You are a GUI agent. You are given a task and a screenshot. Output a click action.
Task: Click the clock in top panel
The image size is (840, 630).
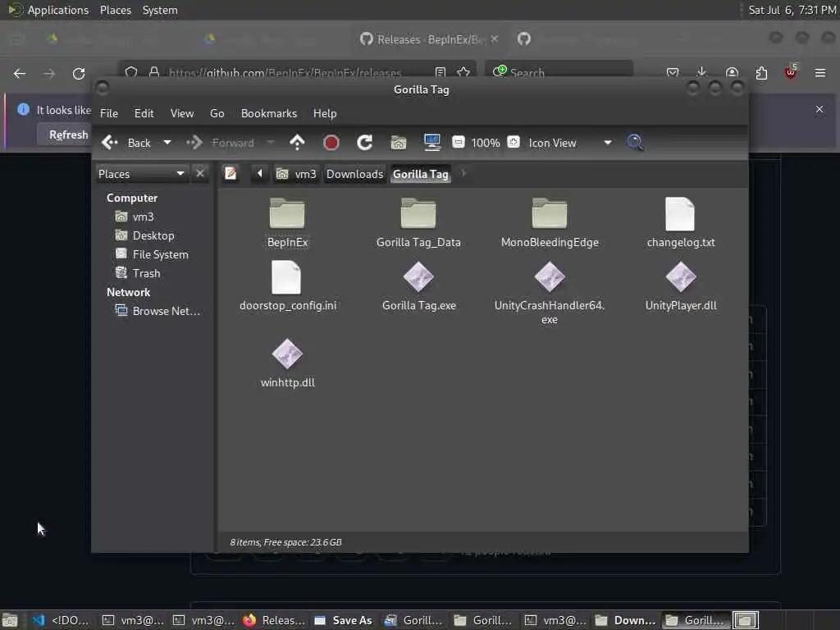point(792,10)
